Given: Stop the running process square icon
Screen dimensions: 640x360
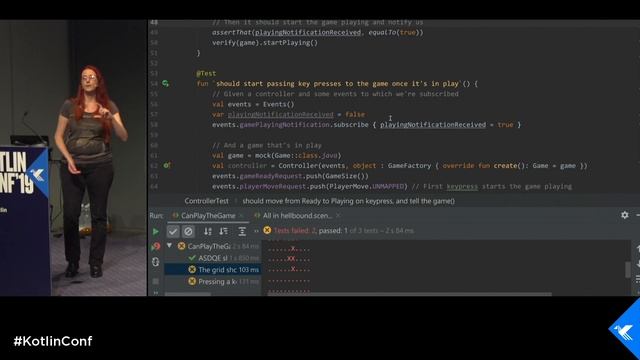Looking at the screenshot, I should [x=156, y=281].
